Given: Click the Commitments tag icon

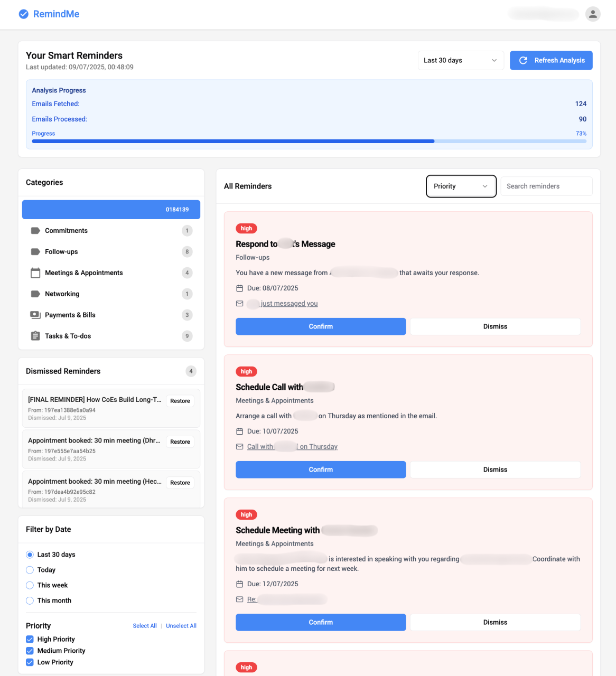Looking at the screenshot, I should pyautogui.click(x=35, y=231).
